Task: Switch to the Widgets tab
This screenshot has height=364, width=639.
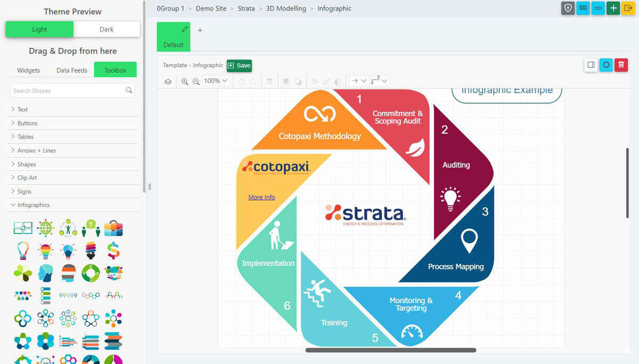Action: [x=28, y=70]
